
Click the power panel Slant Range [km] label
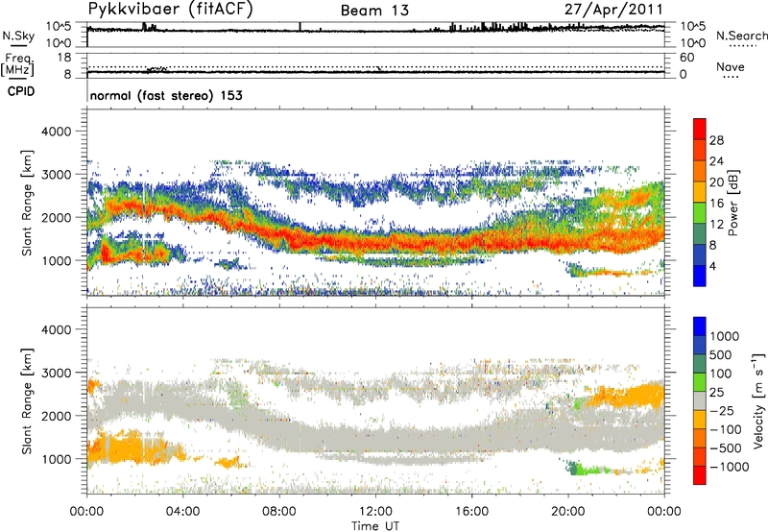point(28,203)
